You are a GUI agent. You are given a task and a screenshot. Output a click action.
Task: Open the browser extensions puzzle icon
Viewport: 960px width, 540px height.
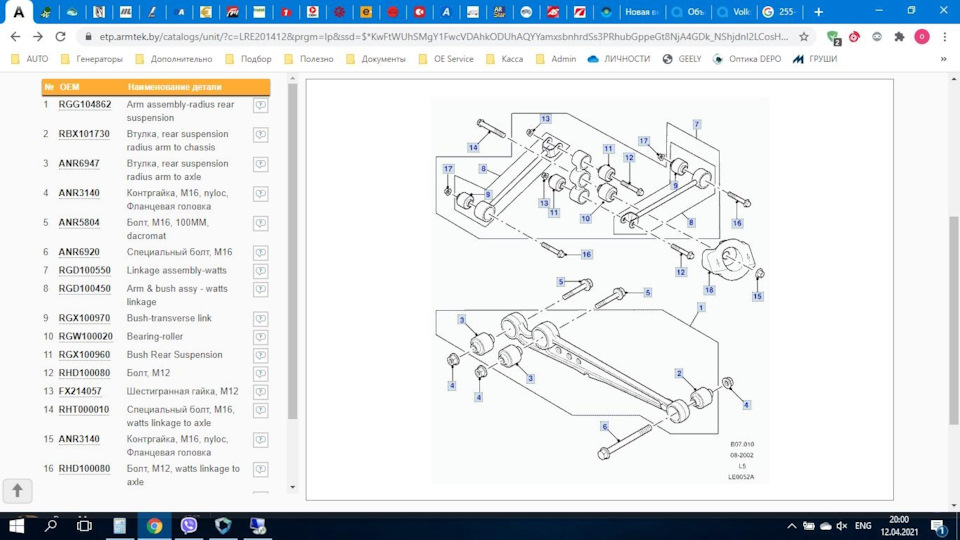(x=899, y=36)
